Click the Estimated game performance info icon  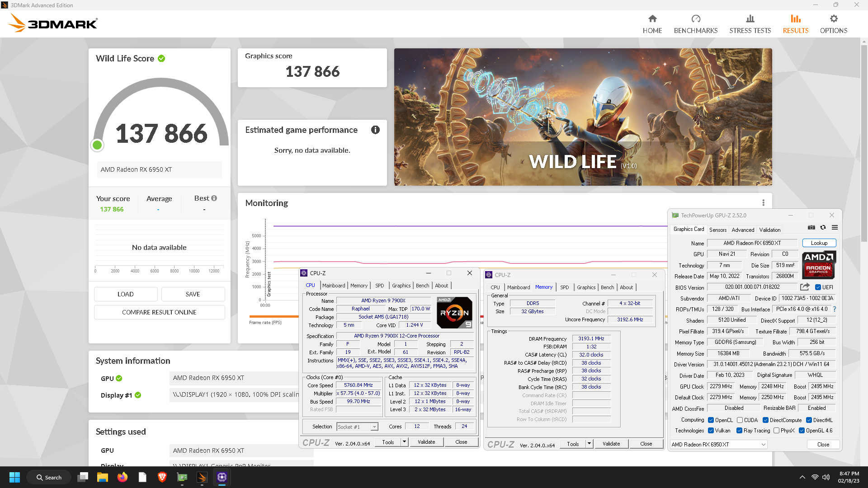point(375,130)
